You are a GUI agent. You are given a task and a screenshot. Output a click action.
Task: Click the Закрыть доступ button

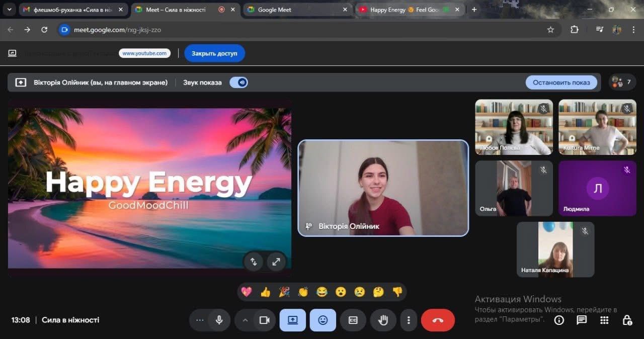pyautogui.click(x=214, y=53)
